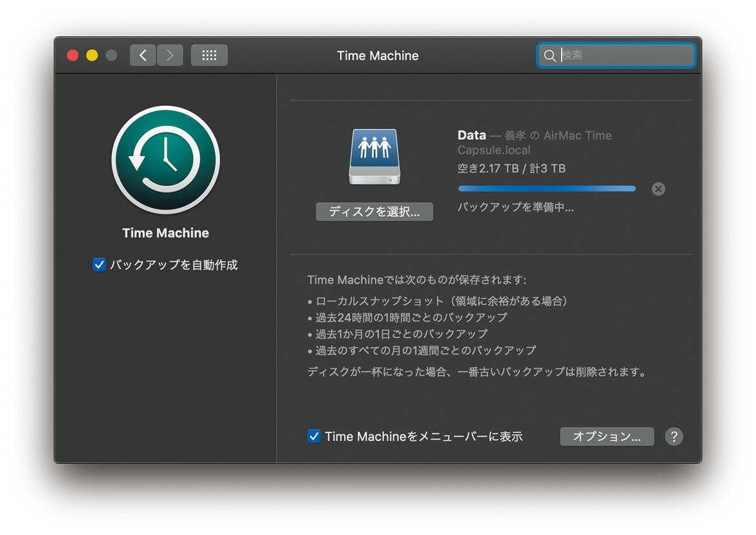Click the Time Machine window title
The width and height of the screenshot is (756, 535).
pyautogui.click(x=378, y=56)
